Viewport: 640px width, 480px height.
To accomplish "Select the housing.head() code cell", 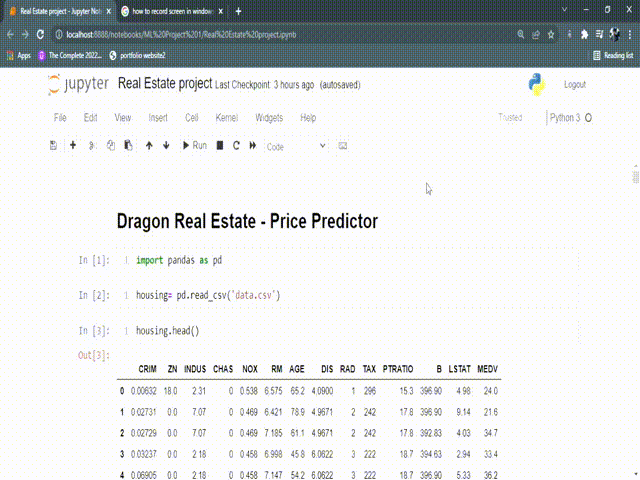I will 300,331.
